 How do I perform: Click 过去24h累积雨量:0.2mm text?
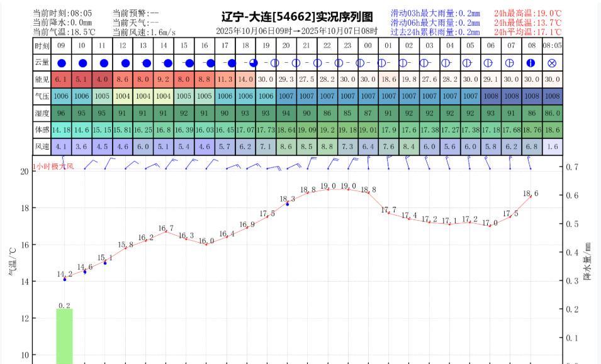435,32
